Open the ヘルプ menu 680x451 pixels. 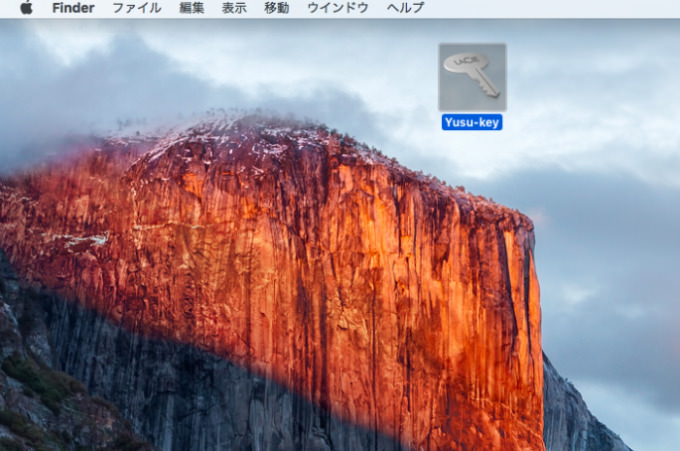tap(405, 8)
